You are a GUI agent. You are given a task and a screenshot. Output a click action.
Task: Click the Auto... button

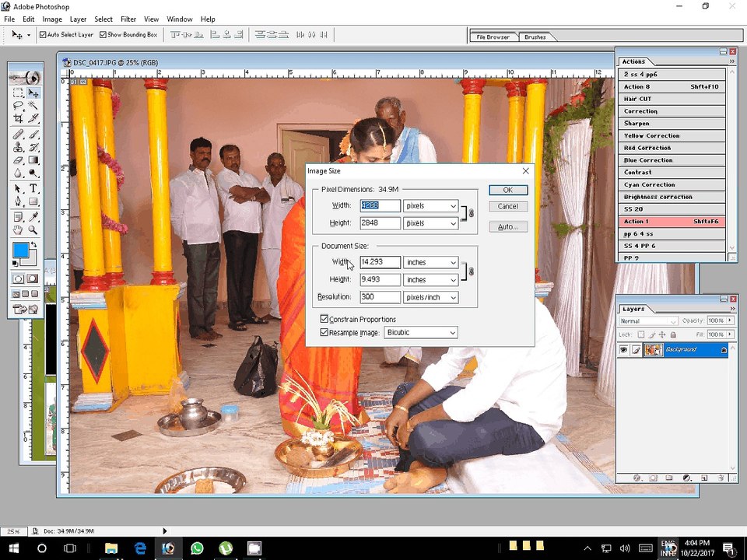click(x=508, y=226)
